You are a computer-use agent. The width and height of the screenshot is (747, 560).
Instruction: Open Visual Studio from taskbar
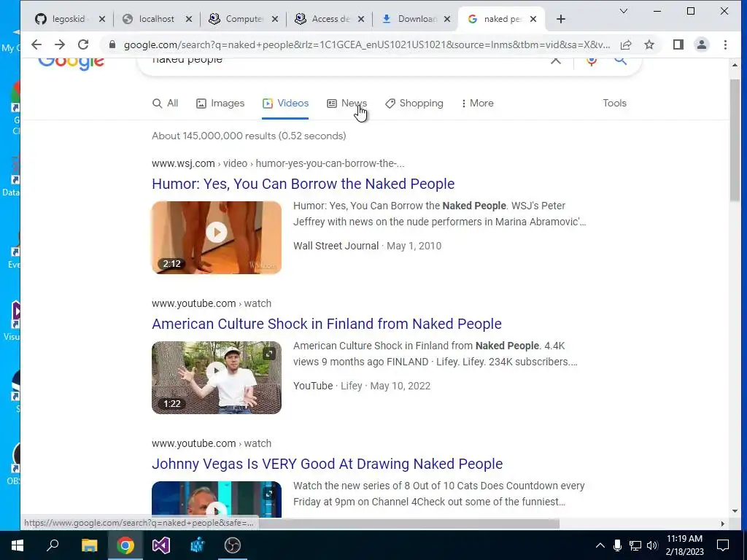[x=161, y=545]
